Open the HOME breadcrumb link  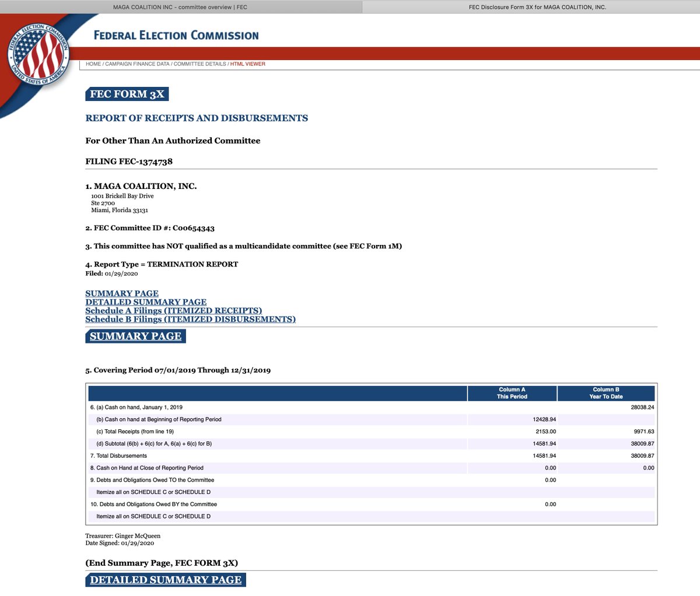pyautogui.click(x=93, y=64)
